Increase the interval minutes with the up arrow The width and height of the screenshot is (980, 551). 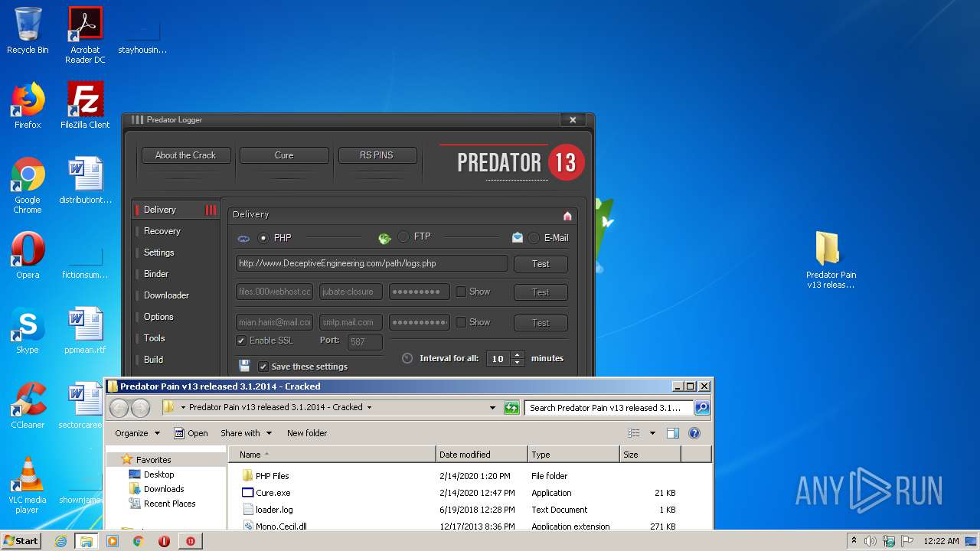(518, 354)
